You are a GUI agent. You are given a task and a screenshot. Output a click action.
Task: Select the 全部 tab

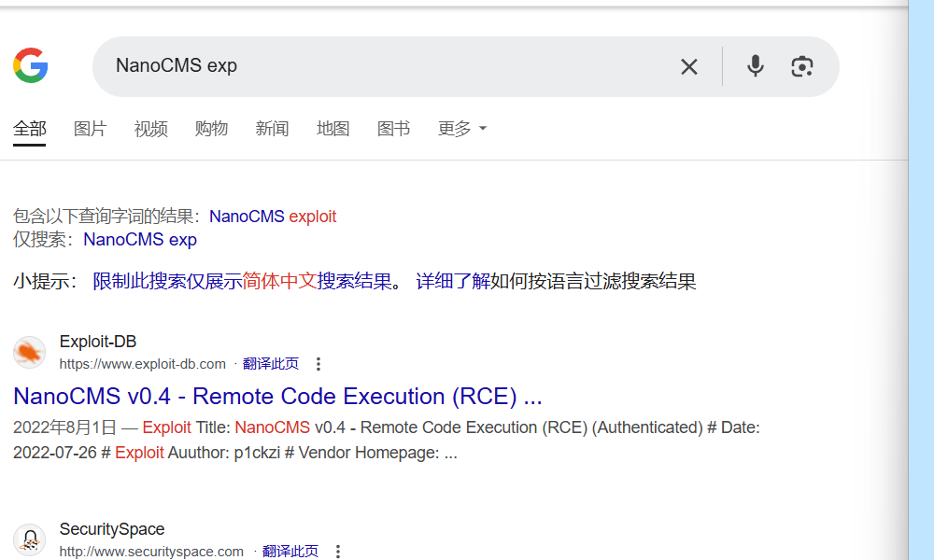click(x=30, y=129)
